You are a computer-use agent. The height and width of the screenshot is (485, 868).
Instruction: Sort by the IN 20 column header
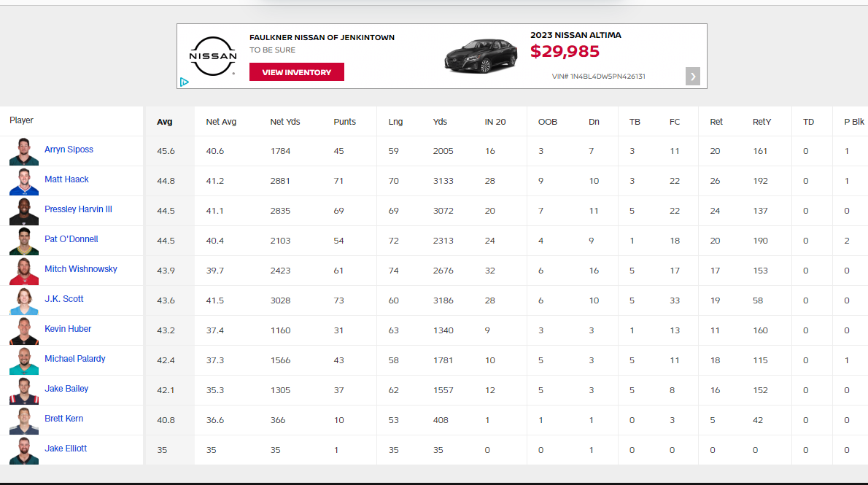[x=495, y=122]
